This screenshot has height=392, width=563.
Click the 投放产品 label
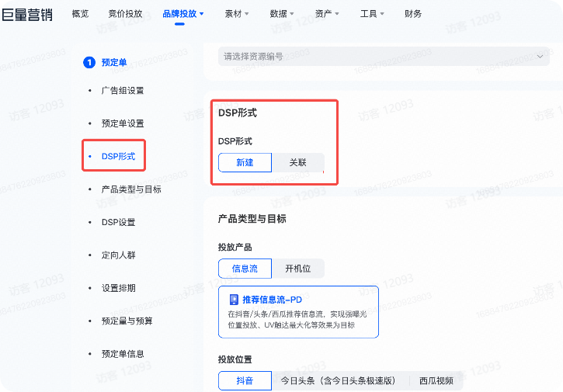click(235, 247)
